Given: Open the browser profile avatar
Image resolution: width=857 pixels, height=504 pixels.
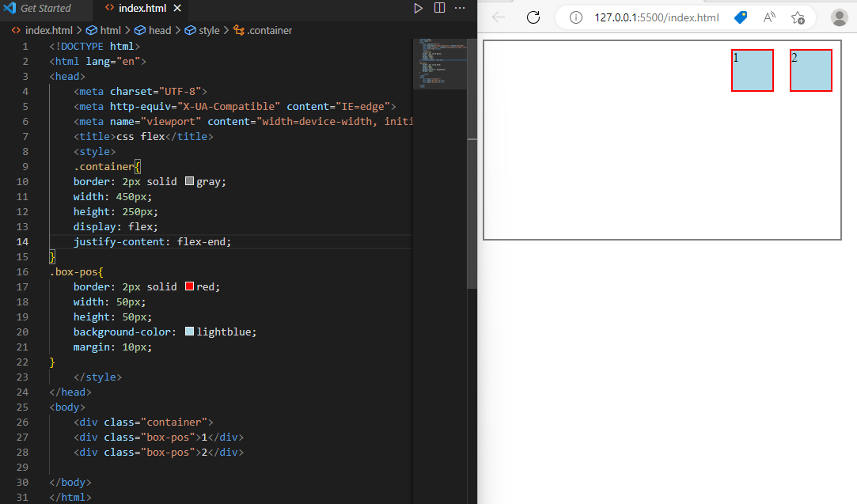Looking at the screenshot, I should 839,17.
